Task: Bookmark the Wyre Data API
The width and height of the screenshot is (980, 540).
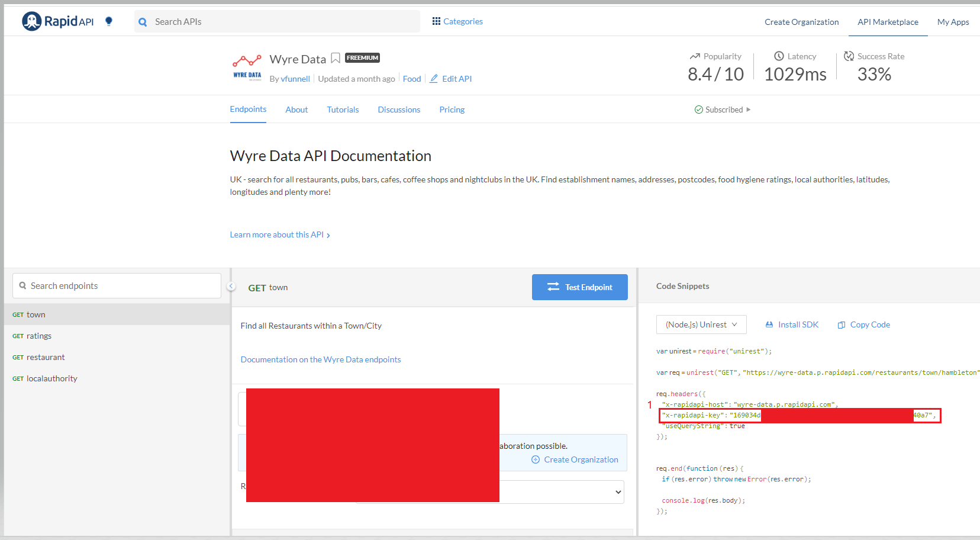Action: click(x=336, y=58)
